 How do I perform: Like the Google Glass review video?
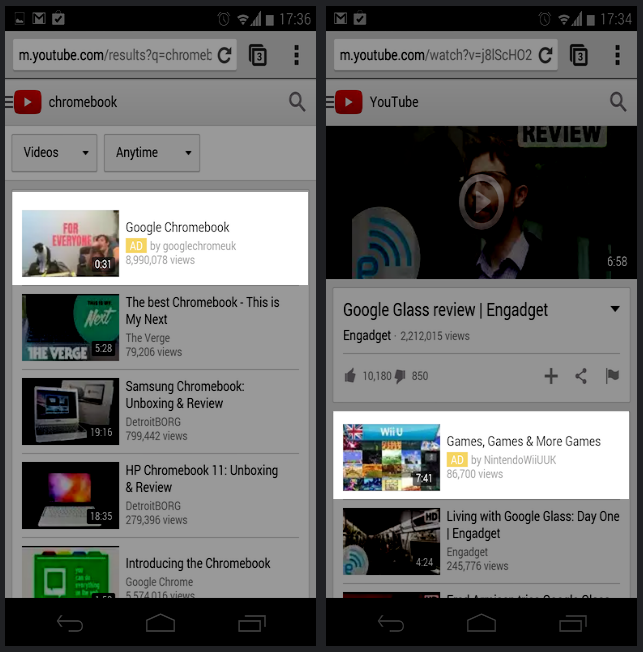350,376
